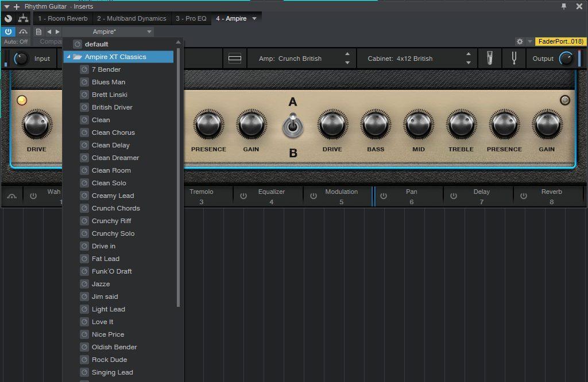Step Amp model up arrow
Screen dimensions: 588x382
[x=347, y=54]
